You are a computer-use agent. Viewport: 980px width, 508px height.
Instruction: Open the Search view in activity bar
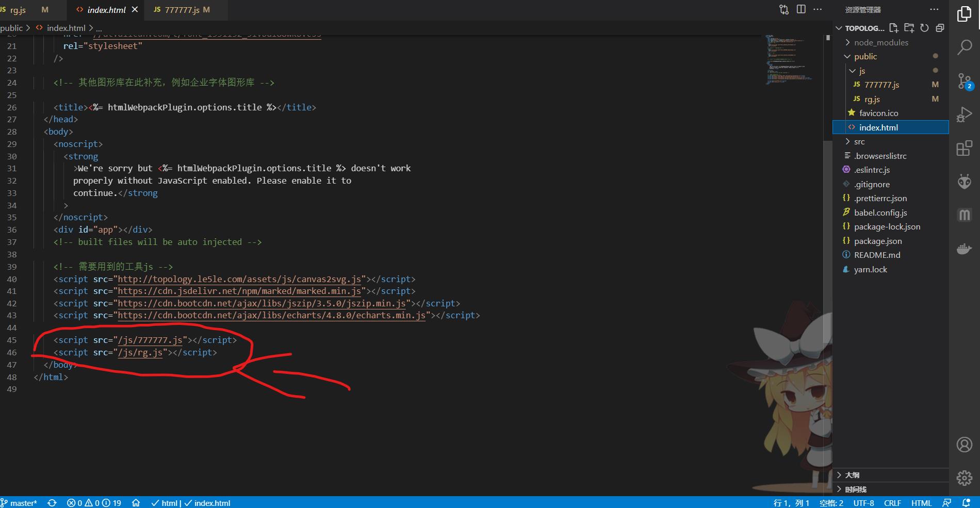coord(964,47)
